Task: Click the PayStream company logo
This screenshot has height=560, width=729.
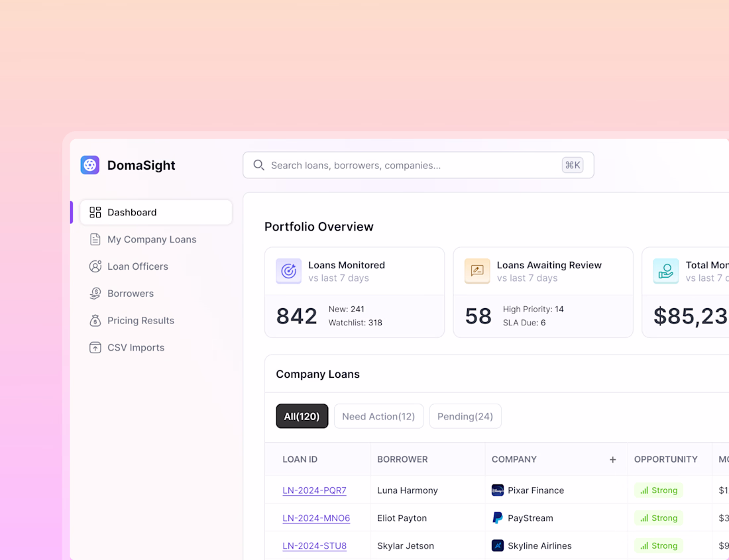Action: 498,518
